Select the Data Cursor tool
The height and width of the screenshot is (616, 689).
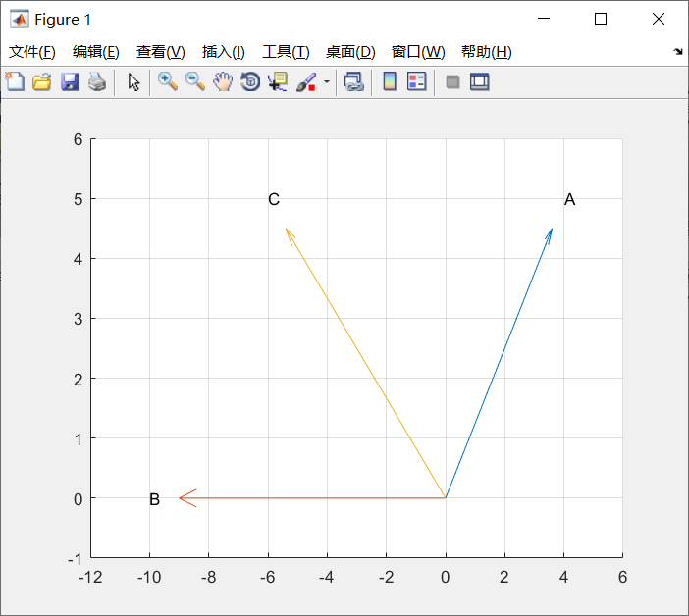coord(278,82)
